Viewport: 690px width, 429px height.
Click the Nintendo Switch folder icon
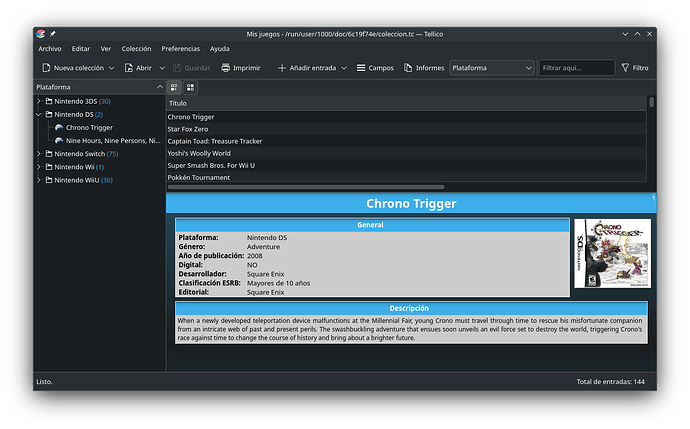click(x=49, y=154)
